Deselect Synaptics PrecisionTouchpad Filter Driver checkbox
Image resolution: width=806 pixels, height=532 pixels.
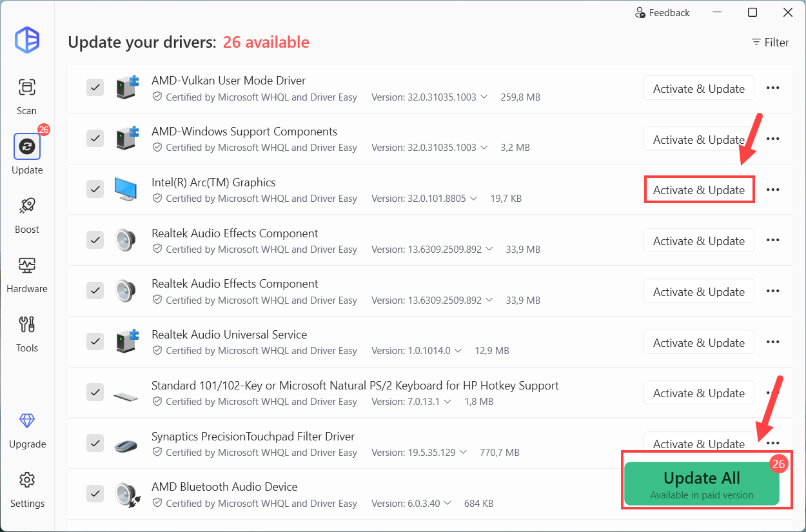pyautogui.click(x=95, y=443)
